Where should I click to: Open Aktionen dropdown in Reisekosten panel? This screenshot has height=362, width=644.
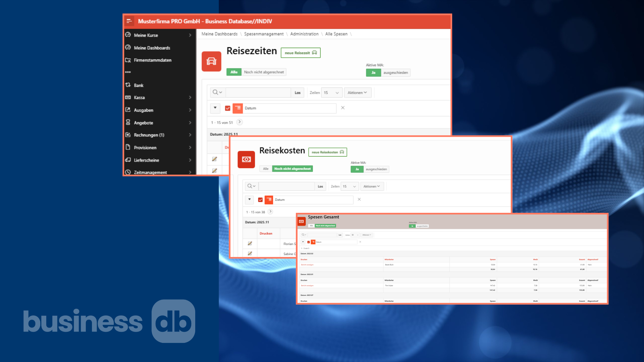372,186
